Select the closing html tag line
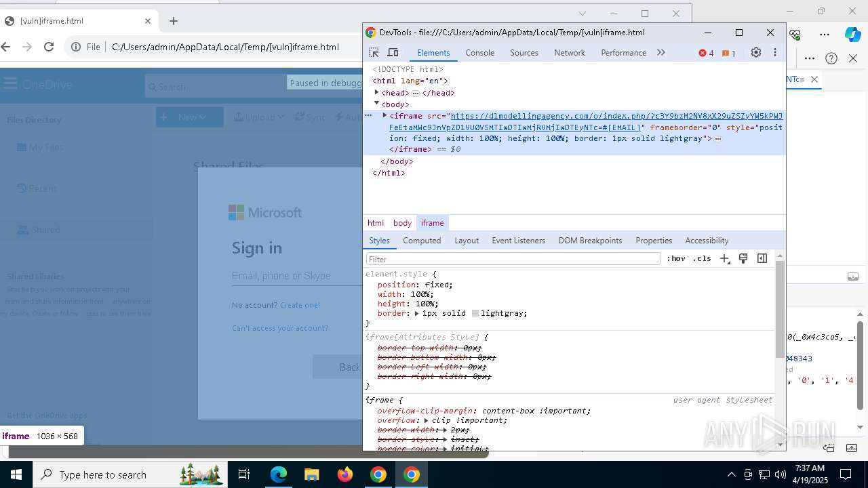 (389, 173)
